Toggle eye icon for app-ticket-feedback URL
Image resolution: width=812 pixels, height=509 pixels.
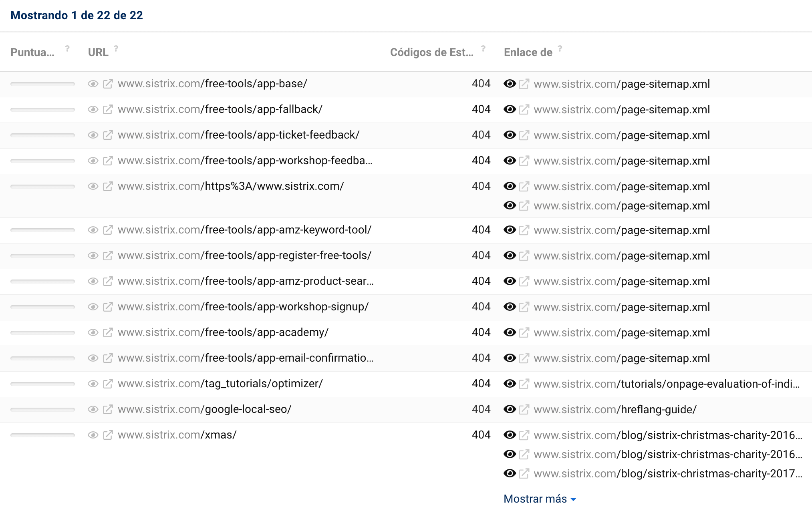point(93,135)
